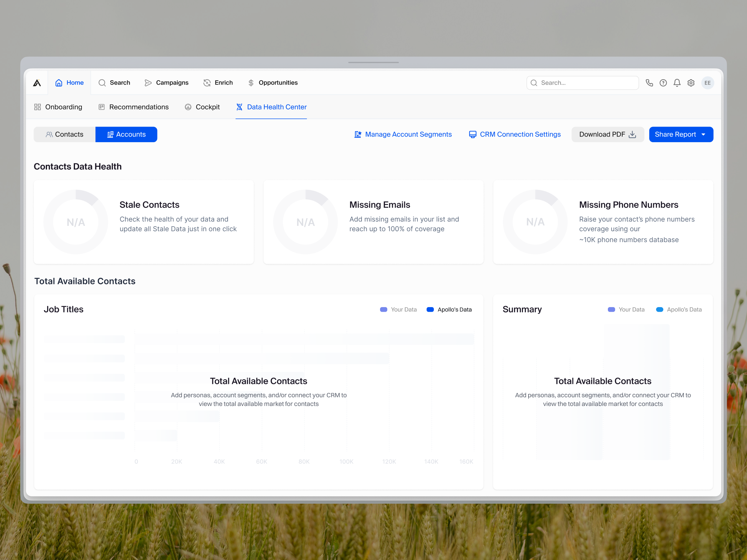
Task: Open the Cockpit tab
Action: point(202,107)
